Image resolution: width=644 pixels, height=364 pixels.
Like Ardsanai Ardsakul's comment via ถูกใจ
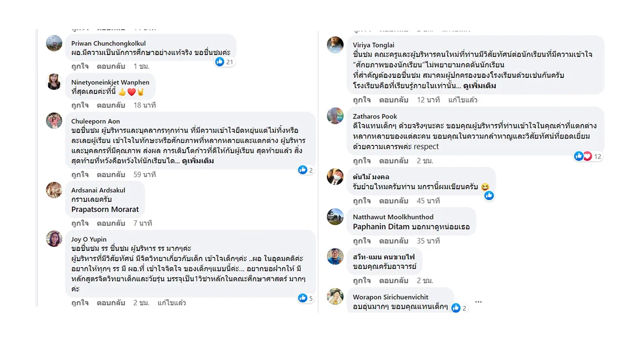pyautogui.click(x=80, y=223)
